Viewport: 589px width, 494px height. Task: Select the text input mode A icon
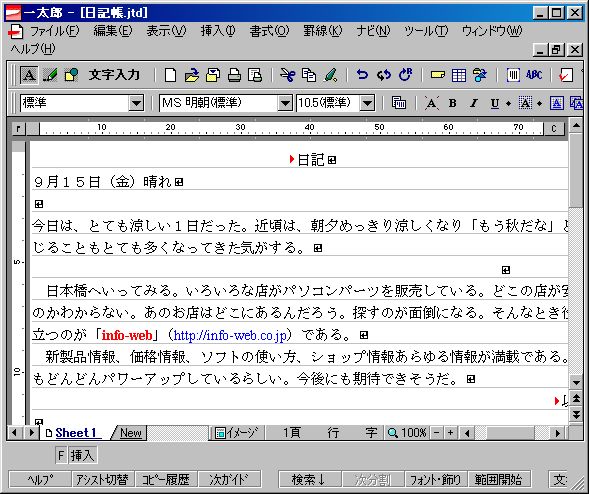pyautogui.click(x=29, y=75)
